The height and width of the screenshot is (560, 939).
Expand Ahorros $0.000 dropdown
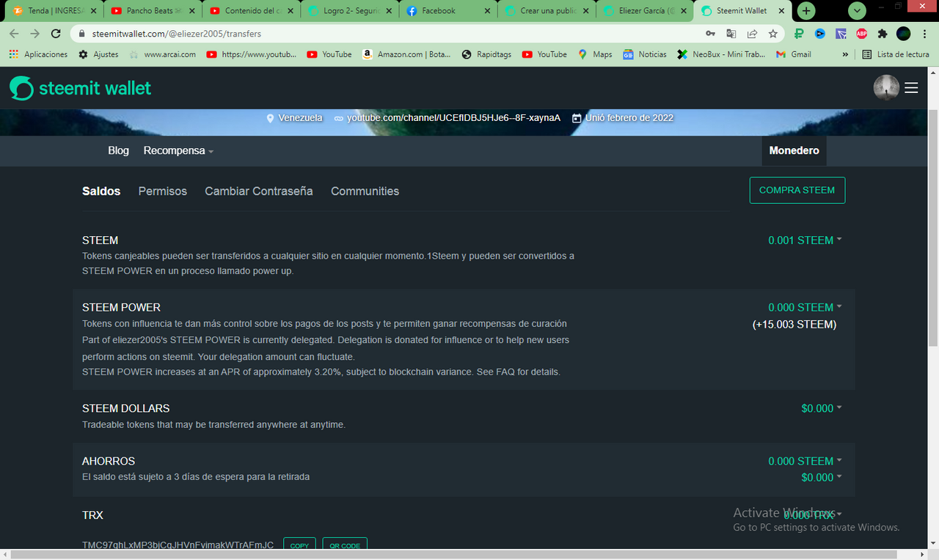coord(822,477)
